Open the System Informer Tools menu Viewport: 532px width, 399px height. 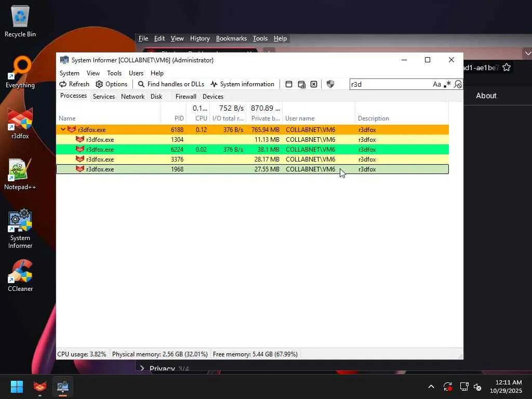point(114,73)
